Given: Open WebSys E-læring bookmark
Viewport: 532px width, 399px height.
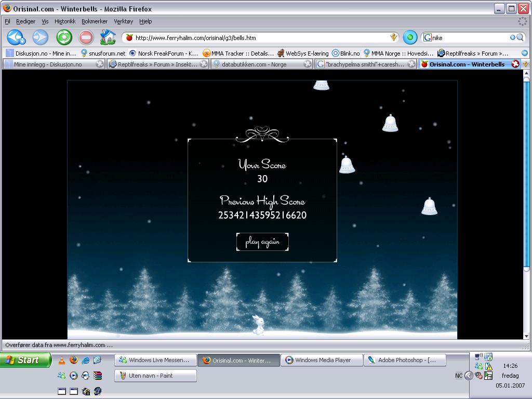Looking at the screenshot, I should [x=303, y=54].
